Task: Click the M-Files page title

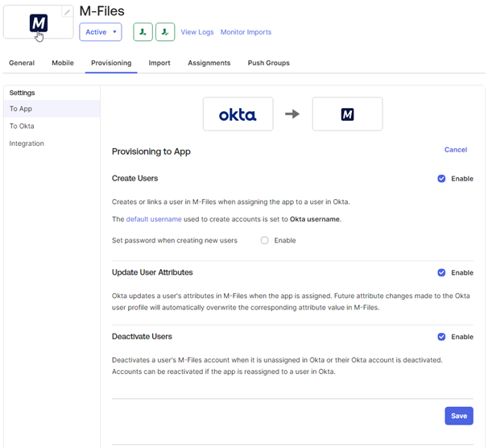Action: click(101, 11)
